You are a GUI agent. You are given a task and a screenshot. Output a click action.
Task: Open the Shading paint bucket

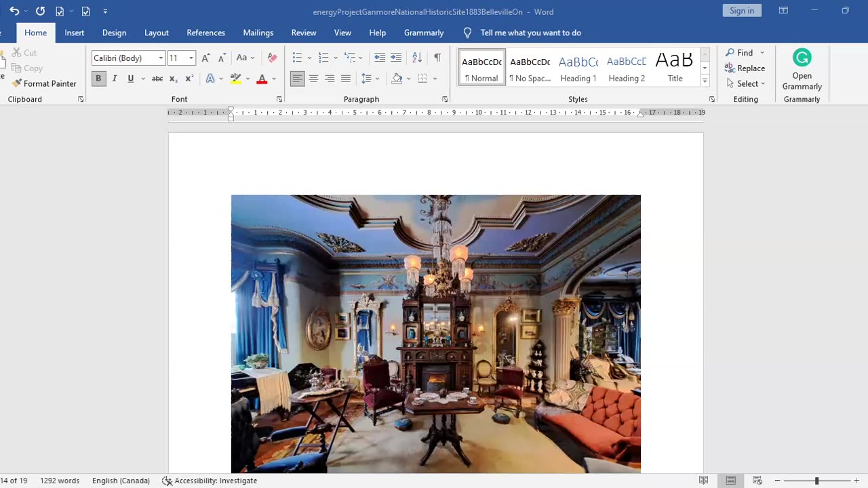[x=397, y=79]
